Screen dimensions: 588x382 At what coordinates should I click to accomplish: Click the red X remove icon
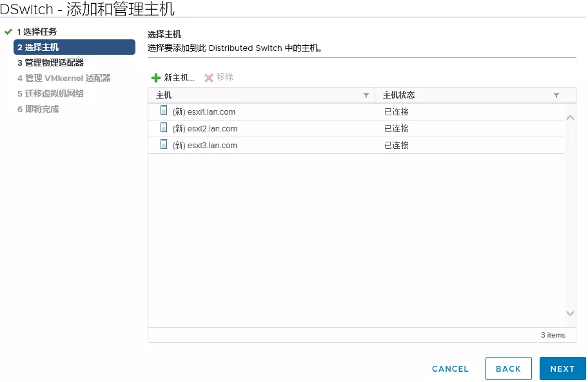[x=209, y=78]
